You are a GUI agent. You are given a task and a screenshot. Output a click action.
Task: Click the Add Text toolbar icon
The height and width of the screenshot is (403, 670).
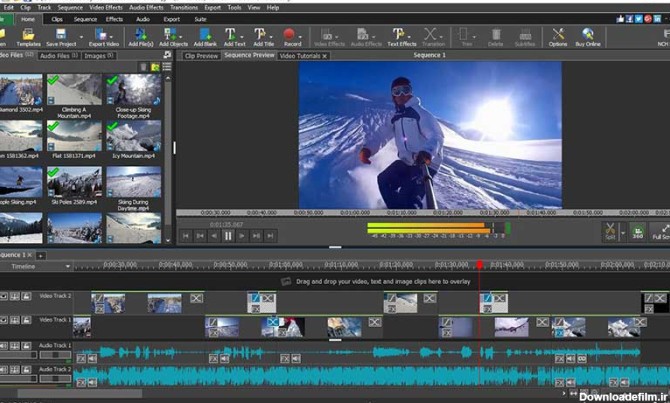coord(232,36)
